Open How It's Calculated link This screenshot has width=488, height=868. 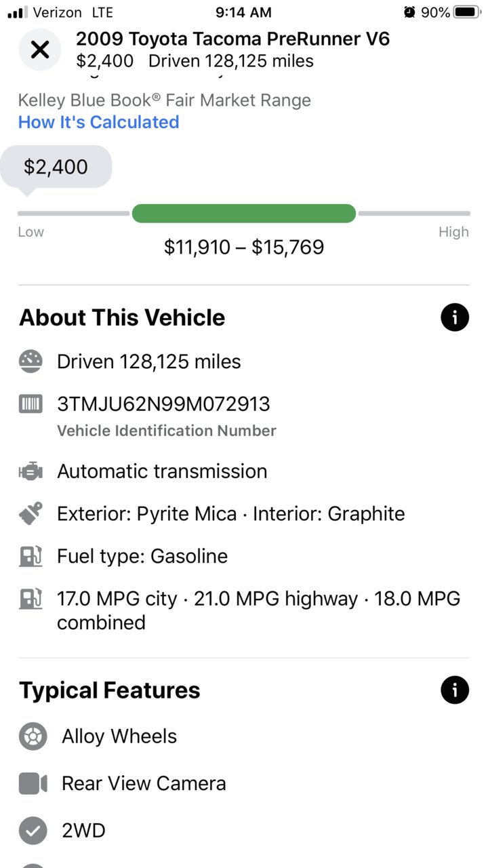[99, 122]
